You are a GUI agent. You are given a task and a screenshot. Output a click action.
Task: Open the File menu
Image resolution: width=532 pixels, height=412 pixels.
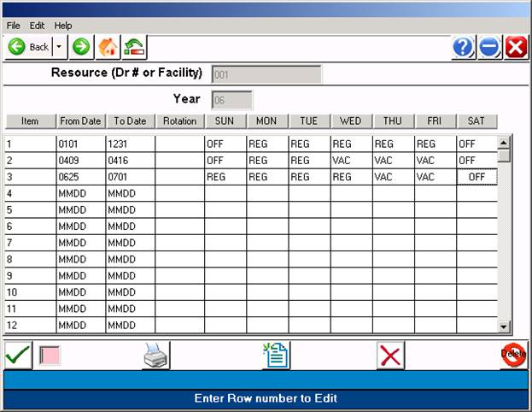(14, 26)
